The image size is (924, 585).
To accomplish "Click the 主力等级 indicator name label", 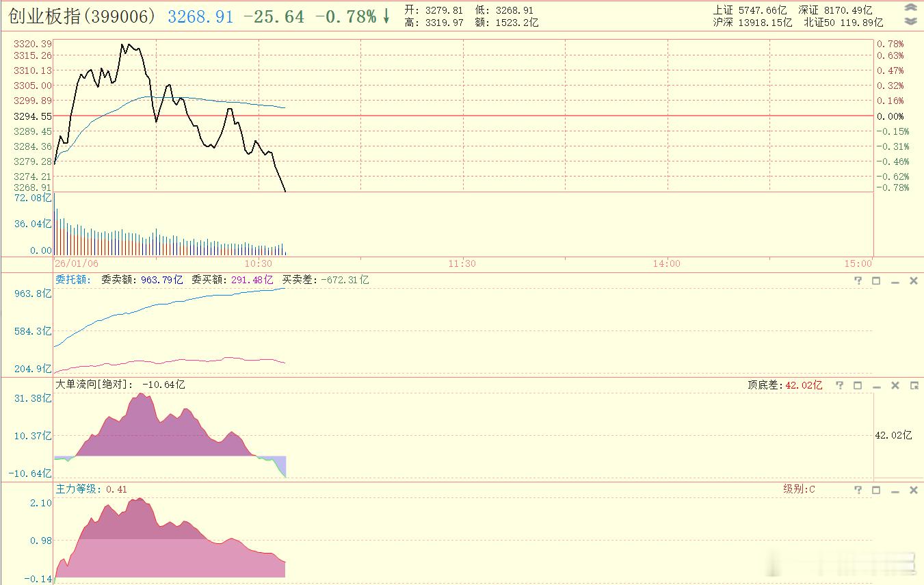I will click(78, 489).
